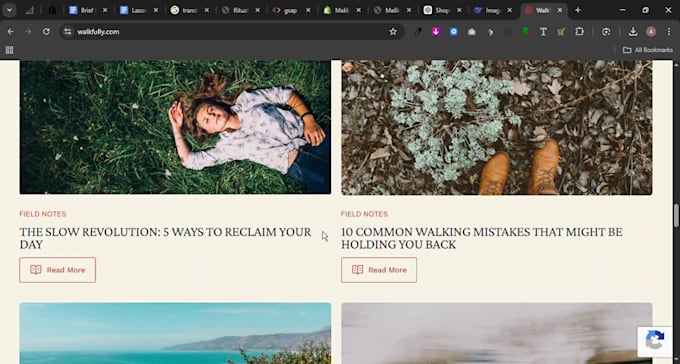This screenshot has height=364, width=680.
Task: Open the eyedropper color picker extension
Action: pyautogui.click(x=418, y=32)
